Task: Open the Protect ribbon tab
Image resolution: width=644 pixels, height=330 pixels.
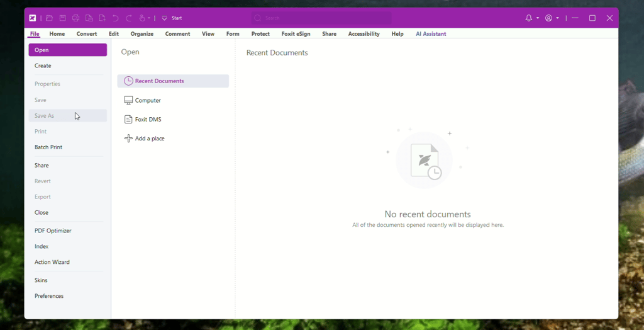Action: coord(260,34)
